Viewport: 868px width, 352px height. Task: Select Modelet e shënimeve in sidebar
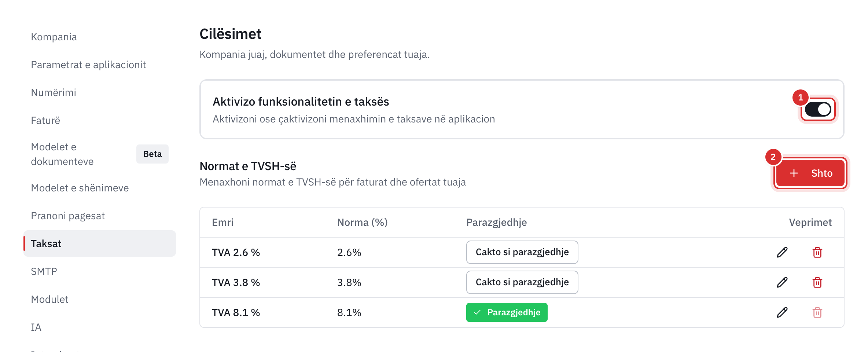click(80, 188)
